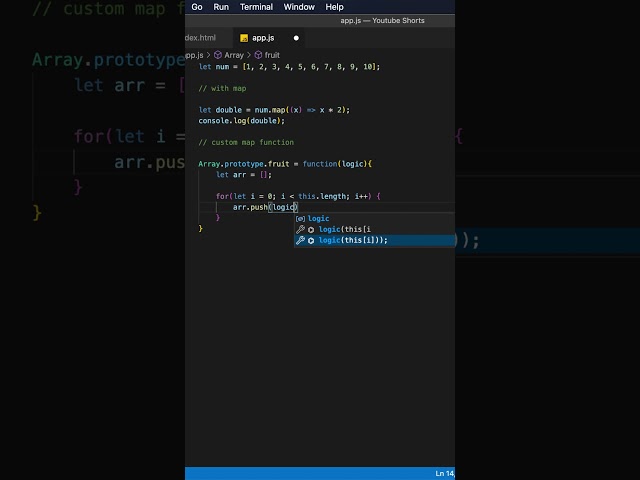Click the variable icon beside logic suggestion
Viewport: 640px width, 480px height.
pyautogui.click(x=300, y=219)
